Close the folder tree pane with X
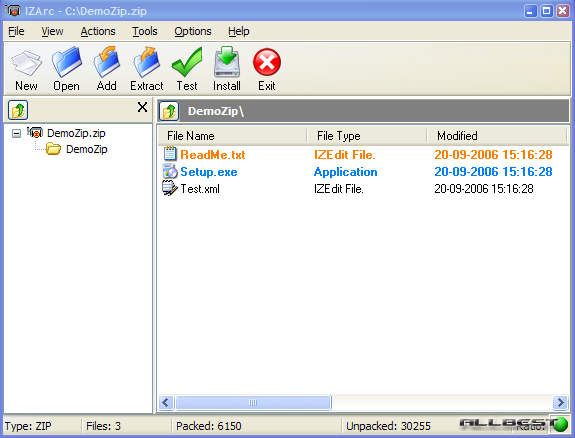Screen dimensions: 575x438 pyautogui.click(x=142, y=107)
